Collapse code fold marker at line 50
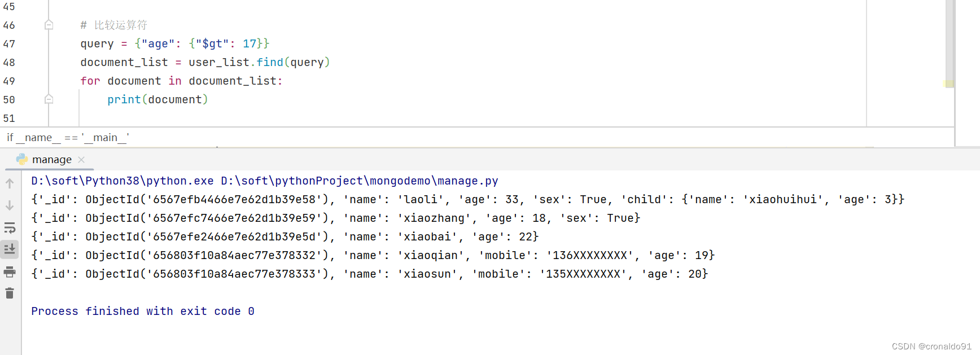This screenshot has height=355, width=980. pos(49,99)
